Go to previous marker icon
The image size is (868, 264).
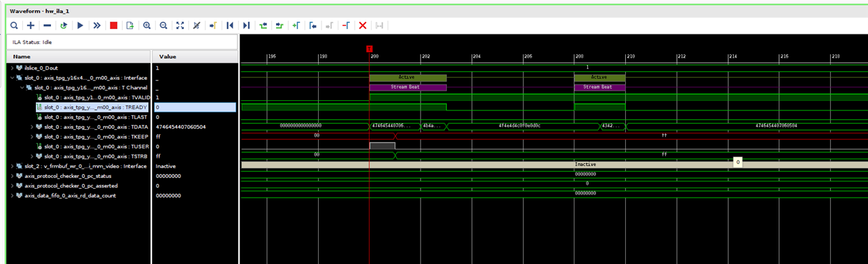click(x=313, y=25)
